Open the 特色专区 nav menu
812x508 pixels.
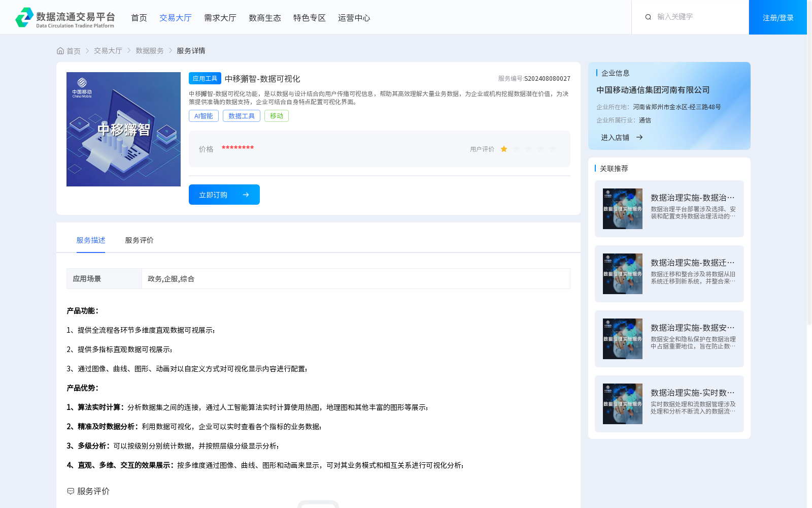[x=310, y=18]
